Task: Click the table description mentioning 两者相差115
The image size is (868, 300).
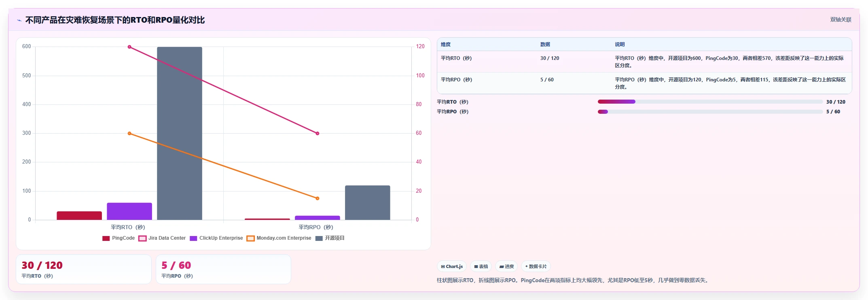Action: 730,83
